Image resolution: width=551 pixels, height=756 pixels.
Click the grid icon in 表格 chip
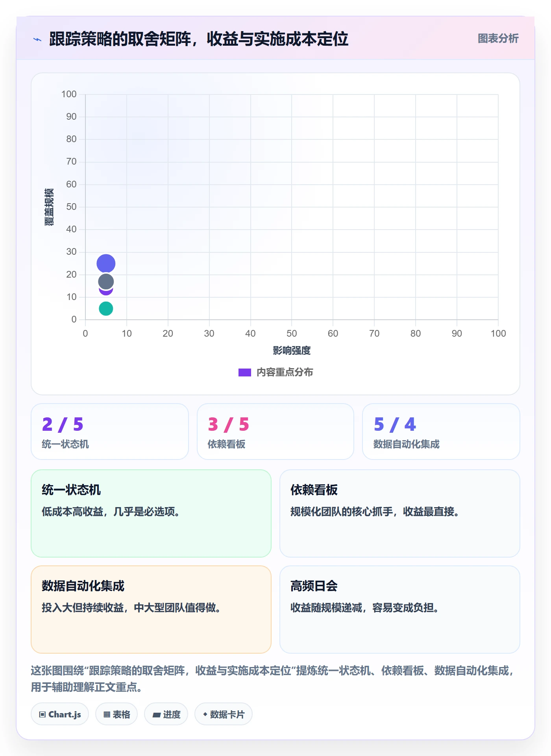coord(107,714)
